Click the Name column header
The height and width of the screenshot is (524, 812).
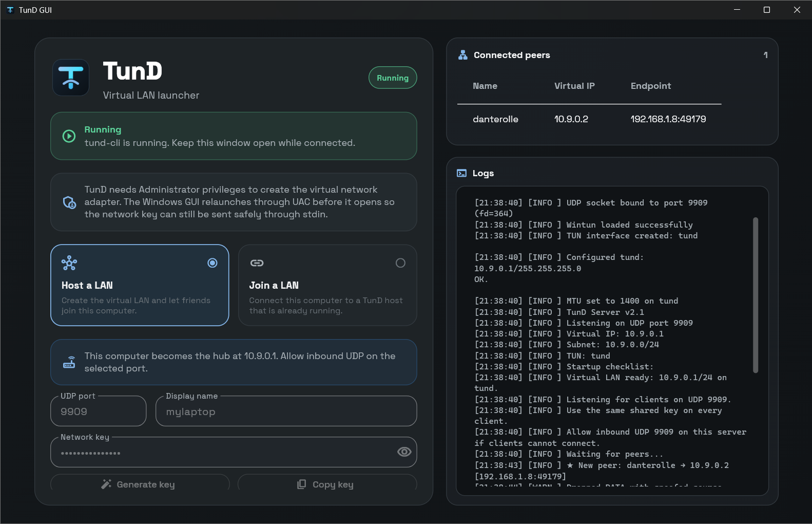(x=485, y=86)
